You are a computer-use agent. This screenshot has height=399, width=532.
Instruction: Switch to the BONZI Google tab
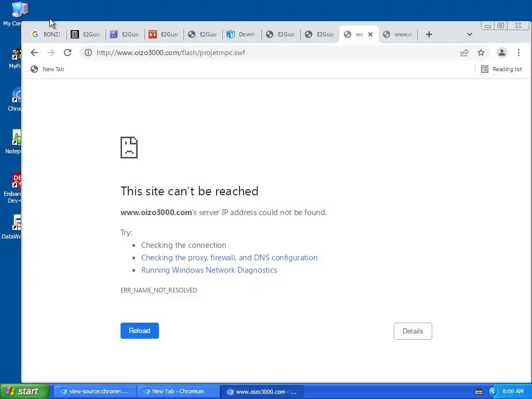tap(46, 34)
